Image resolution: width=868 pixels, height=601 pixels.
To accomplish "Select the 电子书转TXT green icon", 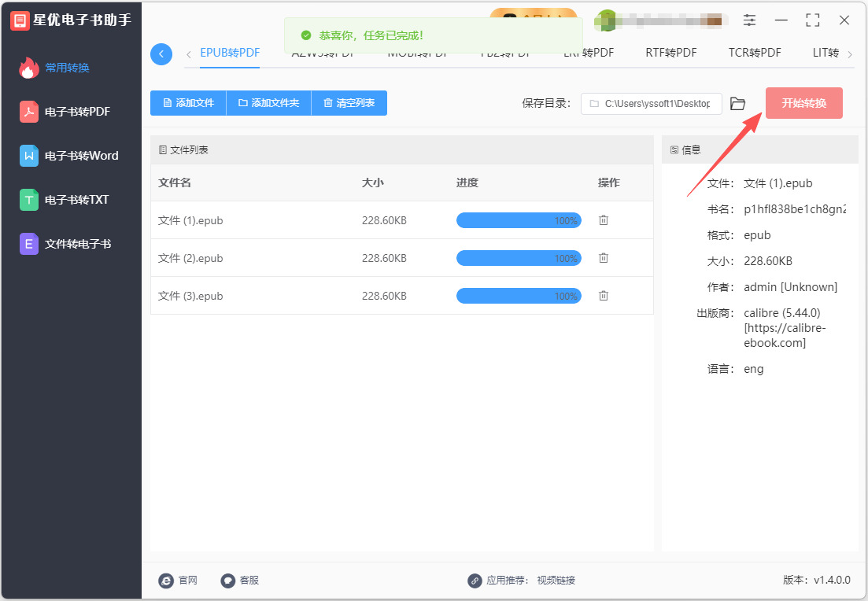I will [29, 200].
